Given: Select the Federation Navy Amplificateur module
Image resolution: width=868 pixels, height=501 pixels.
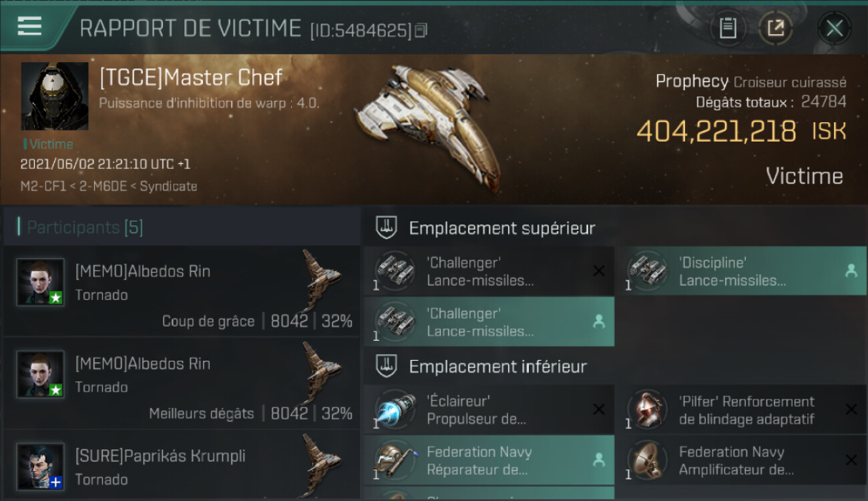Looking at the screenshot, I should pyautogui.click(x=740, y=461).
